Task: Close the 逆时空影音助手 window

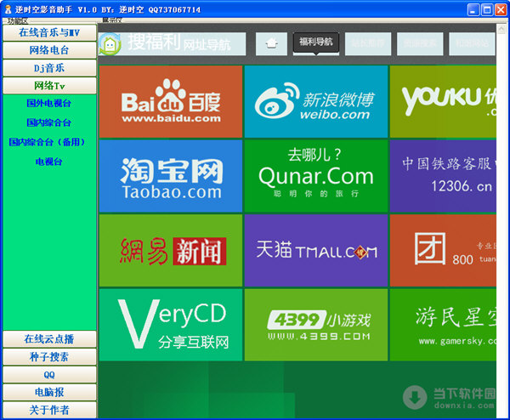Action: (501, 9)
